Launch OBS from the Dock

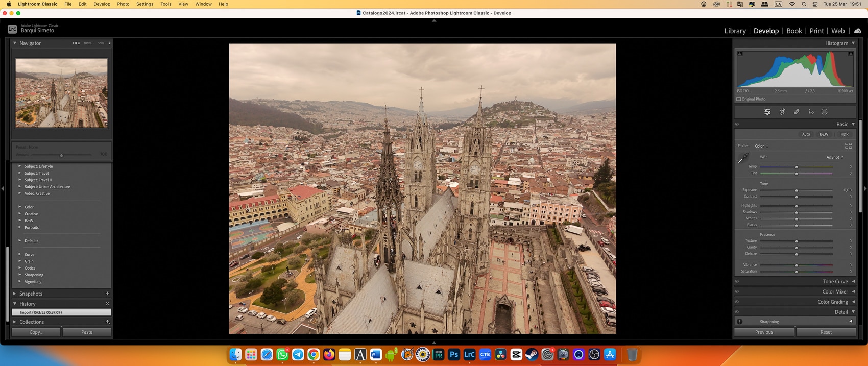[x=594, y=354]
